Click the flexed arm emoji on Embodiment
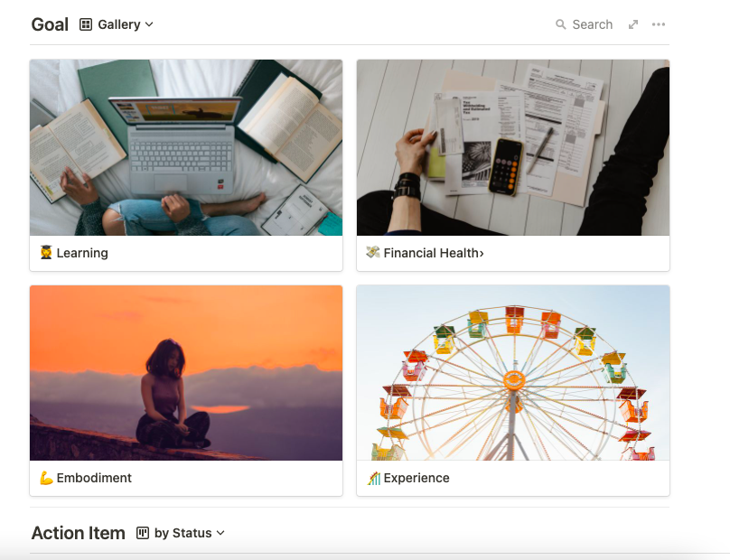 coord(46,478)
